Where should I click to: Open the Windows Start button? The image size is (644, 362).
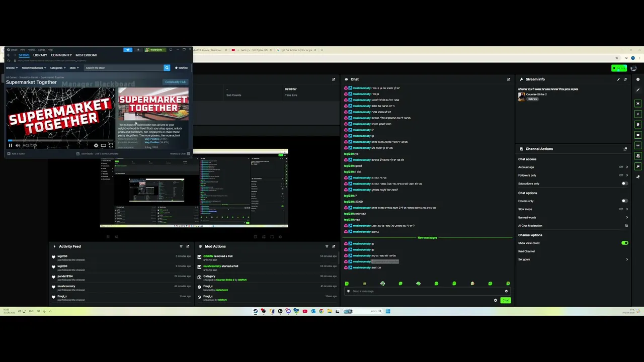(388, 311)
